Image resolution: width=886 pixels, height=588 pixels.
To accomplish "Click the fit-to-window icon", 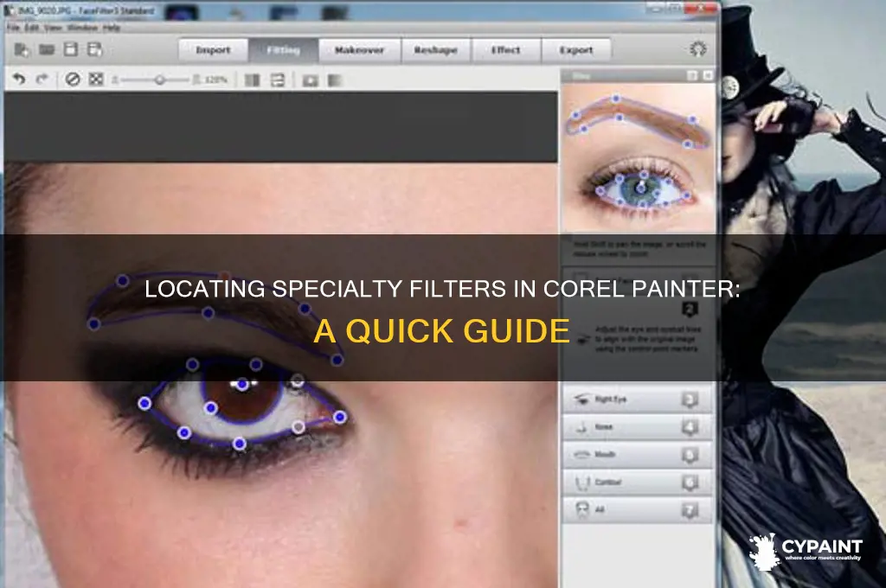I will (x=96, y=79).
